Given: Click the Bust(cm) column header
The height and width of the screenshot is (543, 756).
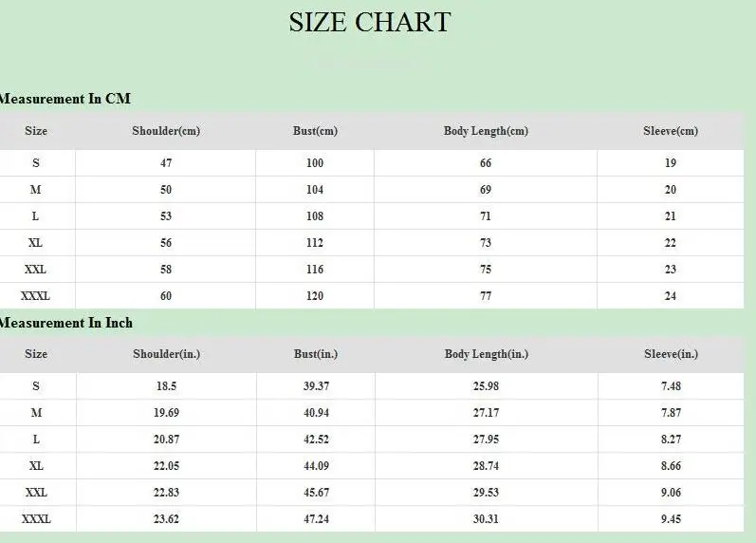Looking at the screenshot, I should [x=315, y=131].
